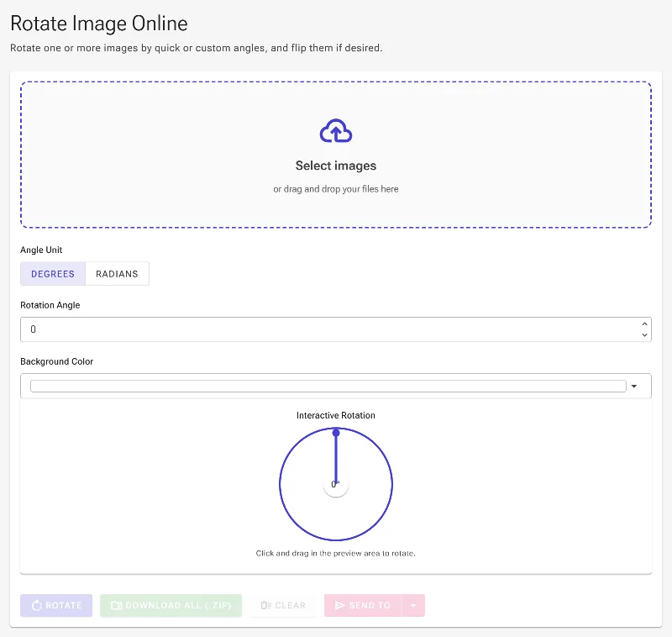672x637 pixels.
Task: Click DOWNLOAD ALL (.ZIP) button
Action: [171, 605]
